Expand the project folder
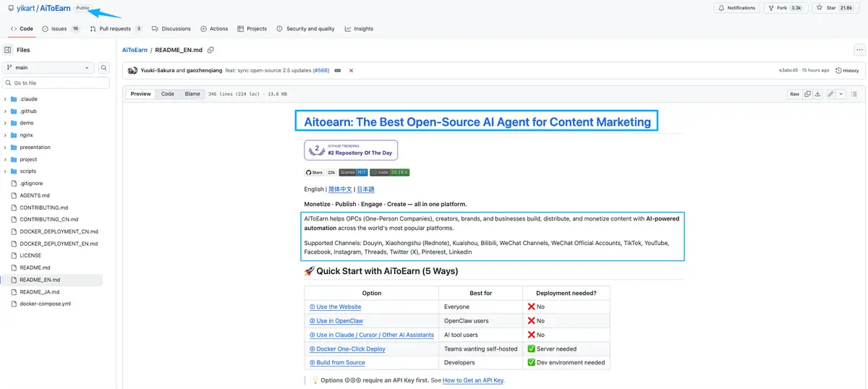The height and width of the screenshot is (389, 868). pos(5,159)
